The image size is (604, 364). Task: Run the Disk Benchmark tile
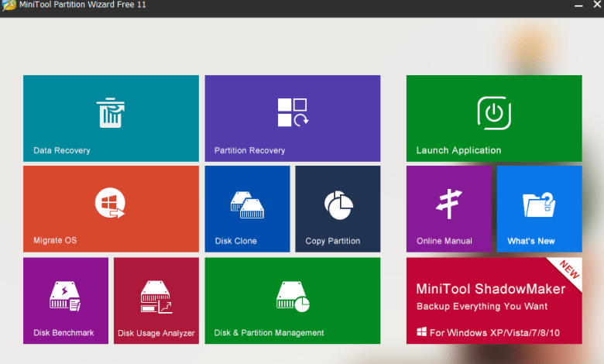[66, 300]
